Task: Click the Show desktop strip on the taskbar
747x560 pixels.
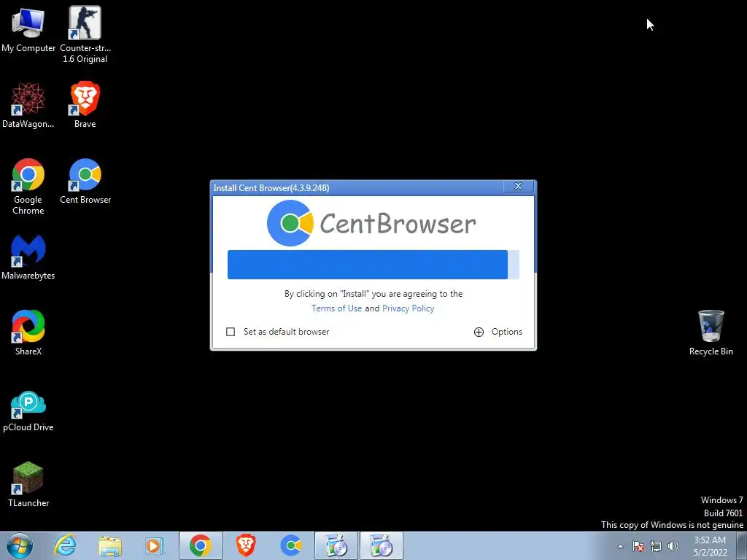Action: pyautogui.click(x=742, y=545)
